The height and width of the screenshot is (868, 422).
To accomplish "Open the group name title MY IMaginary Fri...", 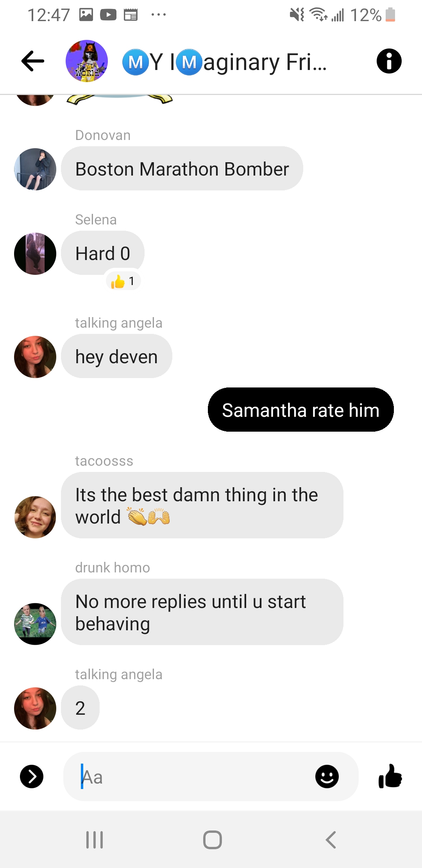I will 225,62.
